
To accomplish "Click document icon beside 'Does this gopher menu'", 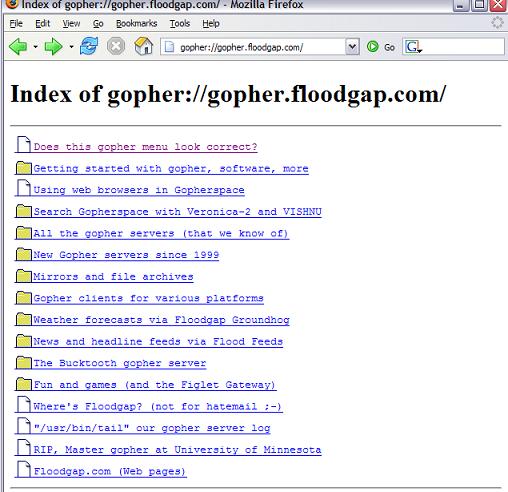I will pyautogui.click(x=24, y=144).
